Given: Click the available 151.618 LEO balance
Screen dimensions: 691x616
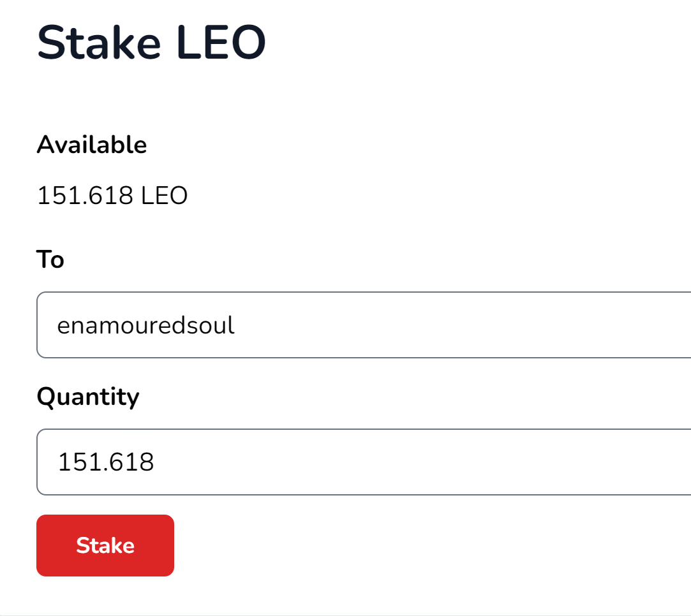Looking at the screenshot, I should [112, 195].
